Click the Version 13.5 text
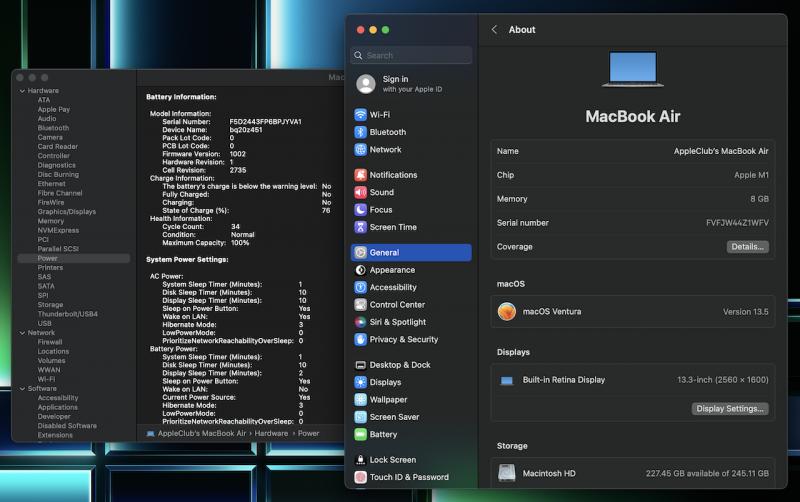 [745, 312]
